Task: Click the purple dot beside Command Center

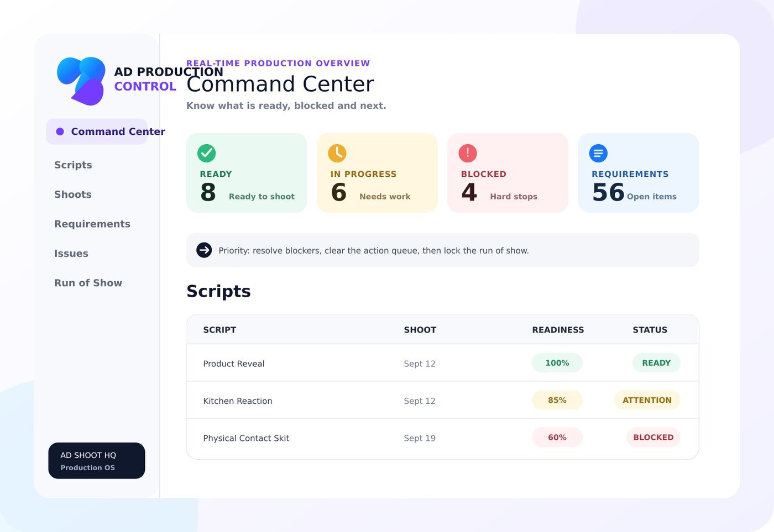Action: (x=60, y=131)
